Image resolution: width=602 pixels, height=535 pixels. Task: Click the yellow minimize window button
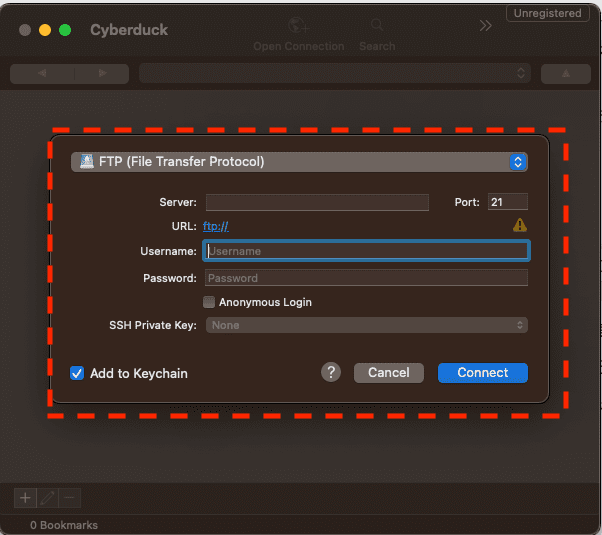[45, 30]
